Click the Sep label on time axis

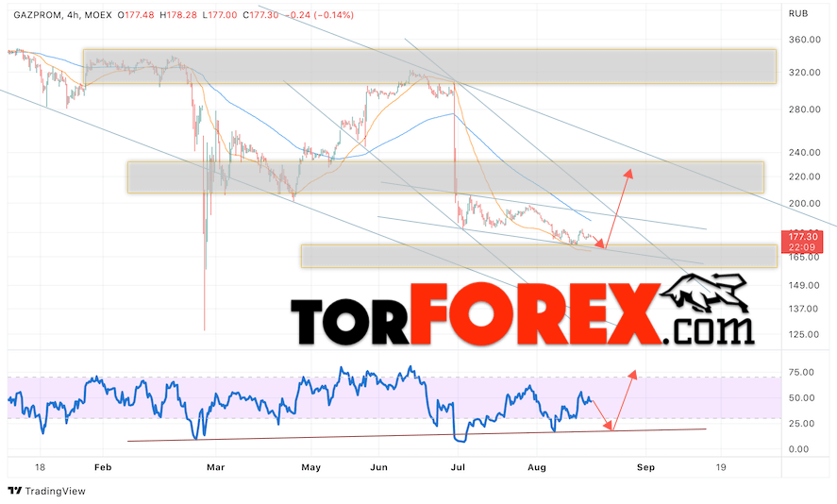[645, 467]
